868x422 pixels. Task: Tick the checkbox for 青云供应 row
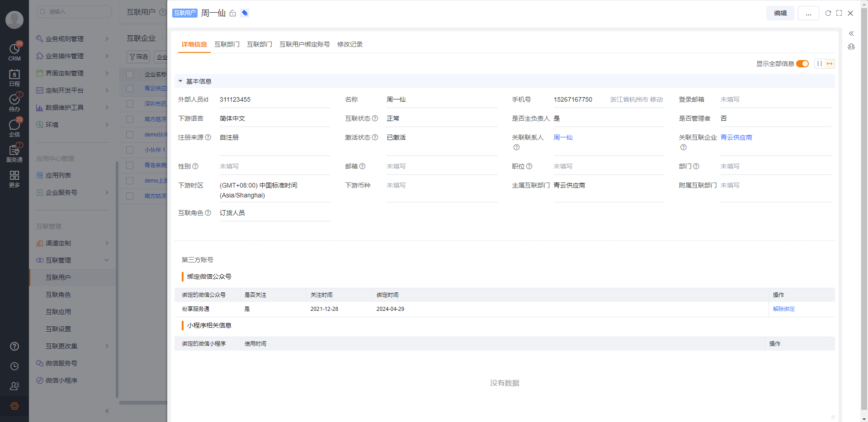click(130, 89)
